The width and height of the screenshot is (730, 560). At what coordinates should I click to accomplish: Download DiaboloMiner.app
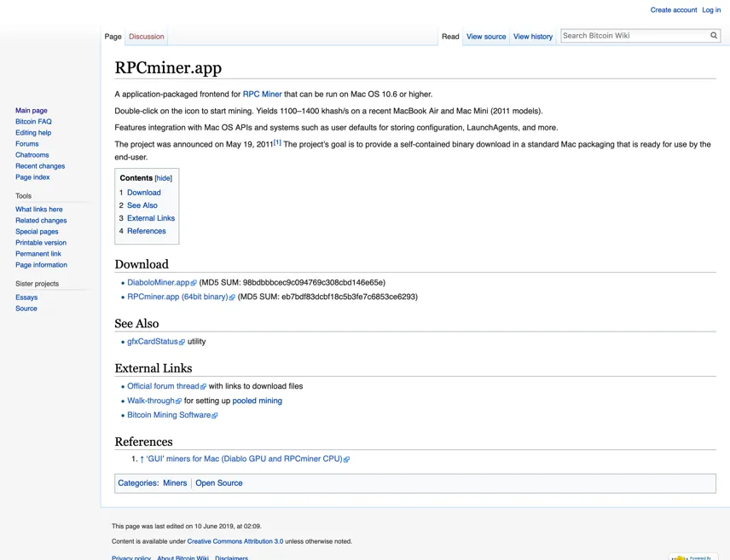[161, 283]
